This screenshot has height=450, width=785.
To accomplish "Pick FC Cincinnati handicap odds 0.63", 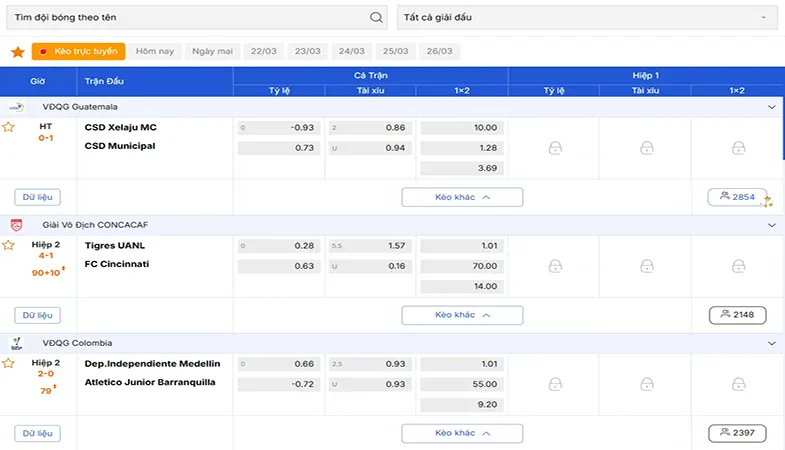I will tap(279, 266).
